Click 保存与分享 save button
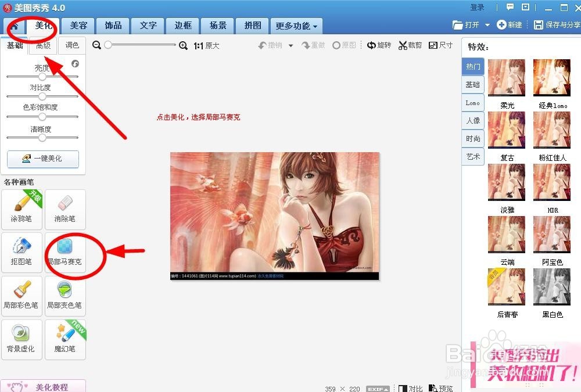Screen dimensions: 581x392 point(557,25)
